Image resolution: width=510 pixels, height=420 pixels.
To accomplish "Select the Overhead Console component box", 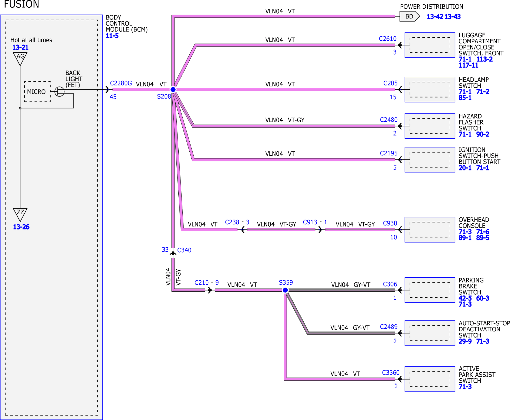I will click(430, 230).
